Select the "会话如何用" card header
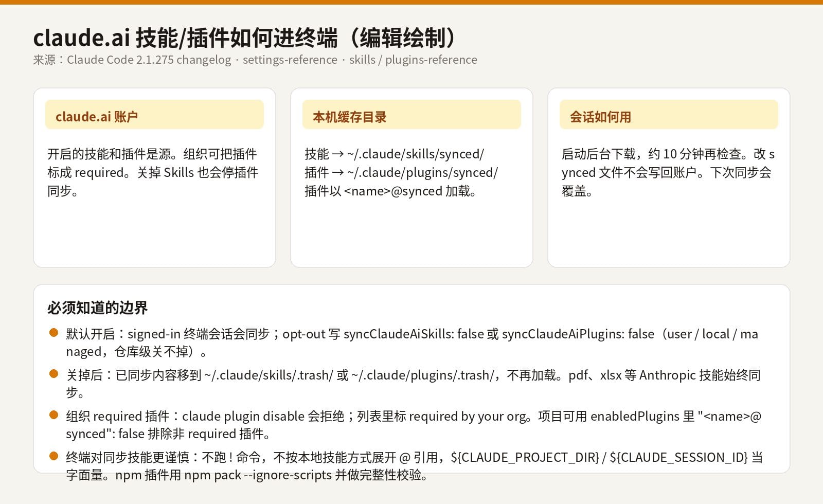This screenshot has height=504, width=823. click(669, 115)
